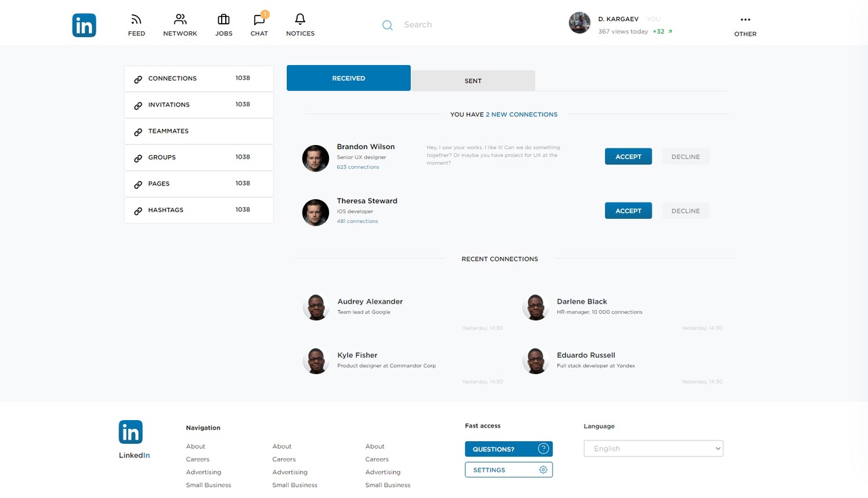Viewport: 868px width, 498px height.
Task: Click the gear icon in Settings button
Action: [x=543, y=470]
